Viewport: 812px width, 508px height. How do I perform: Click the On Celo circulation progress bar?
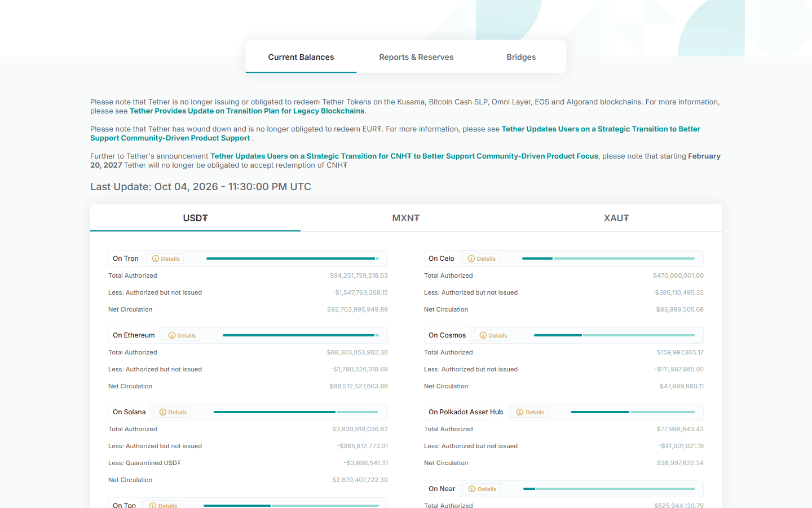[x=608, y=259]
